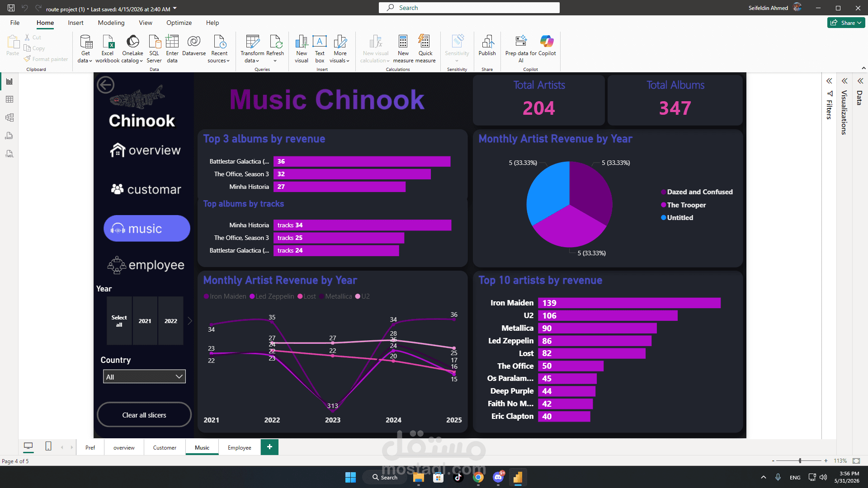The height and width of the screenshot is (488, 868).
Task: Open the file title saved-status dropdown
Action: [x=175, y=9]
